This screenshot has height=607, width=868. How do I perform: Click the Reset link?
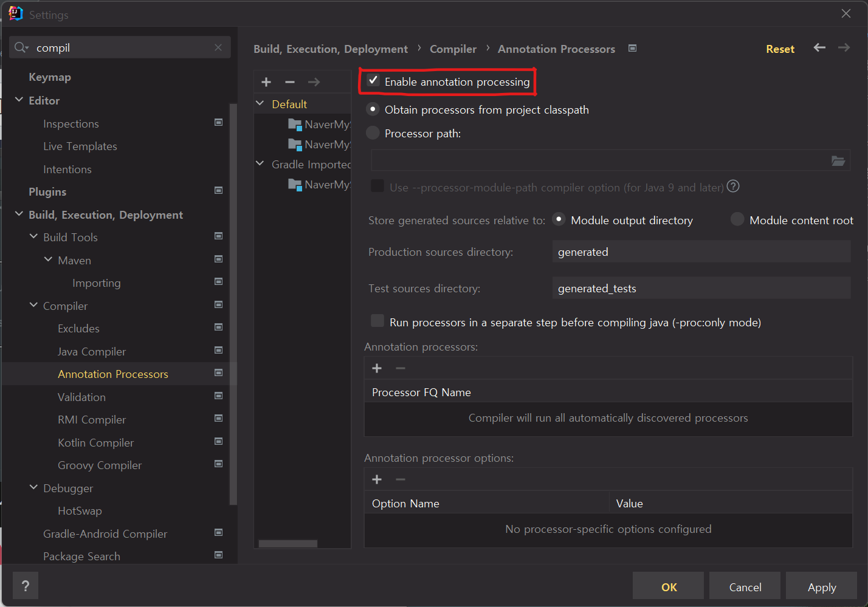pyautogui.click(x=780, y=49)
